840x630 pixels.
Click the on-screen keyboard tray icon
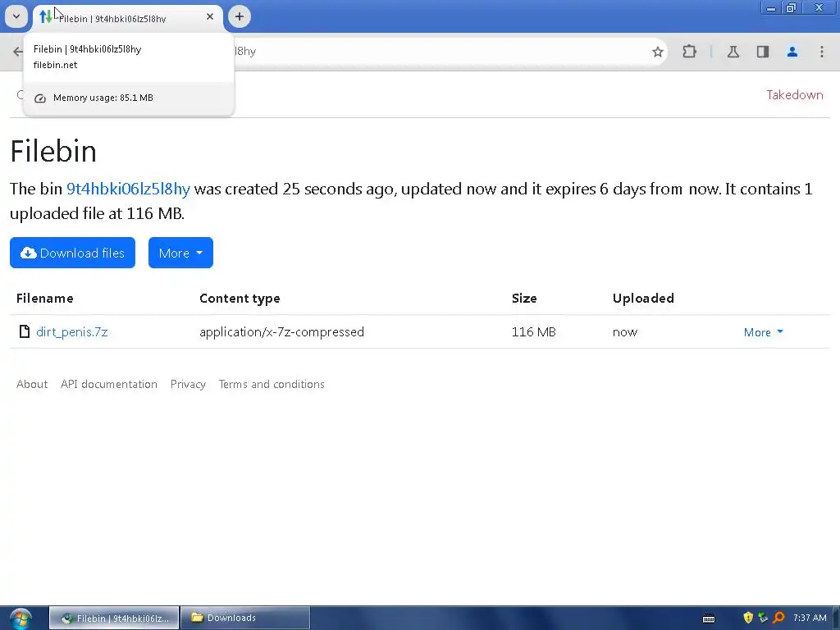tap(709, 619)
